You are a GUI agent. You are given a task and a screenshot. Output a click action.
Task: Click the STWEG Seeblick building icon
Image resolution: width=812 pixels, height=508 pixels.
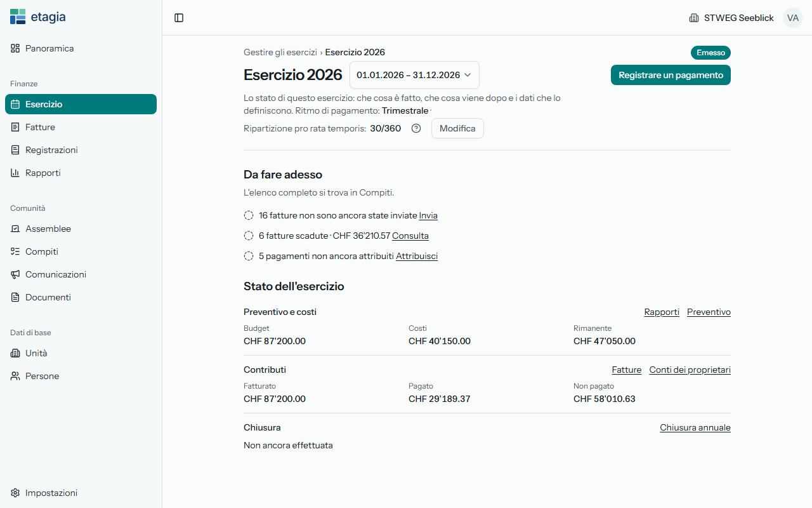tap(694, 18)
